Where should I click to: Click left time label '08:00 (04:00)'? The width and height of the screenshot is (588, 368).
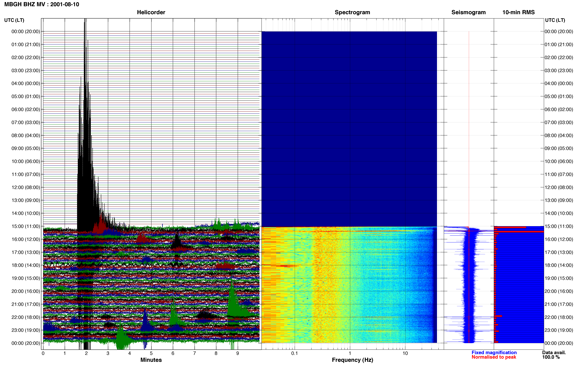coord(26,135)
